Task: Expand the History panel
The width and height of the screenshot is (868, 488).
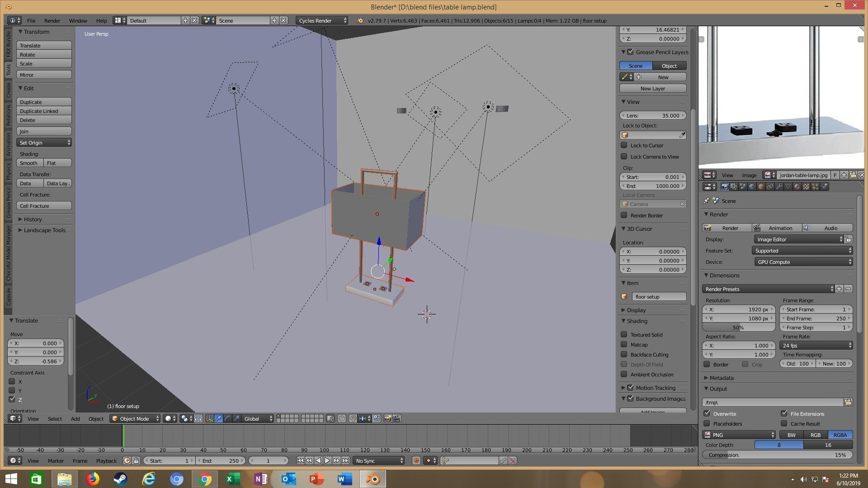Action: click(33, 220)
